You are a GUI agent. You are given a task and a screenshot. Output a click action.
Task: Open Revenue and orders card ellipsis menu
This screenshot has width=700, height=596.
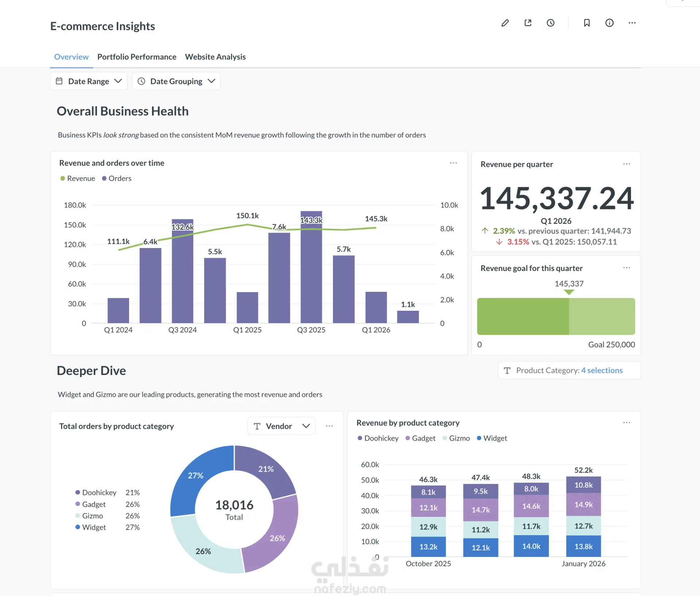(453, 163)
